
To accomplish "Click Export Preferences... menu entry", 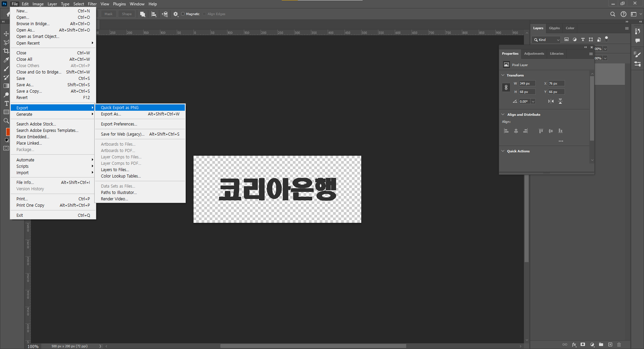I will click(x=140, y=124).
